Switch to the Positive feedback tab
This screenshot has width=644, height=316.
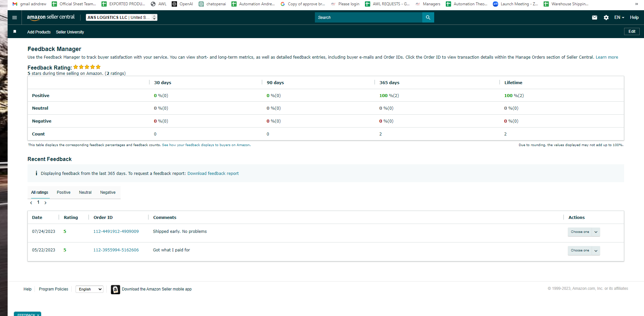click(64, 192)
